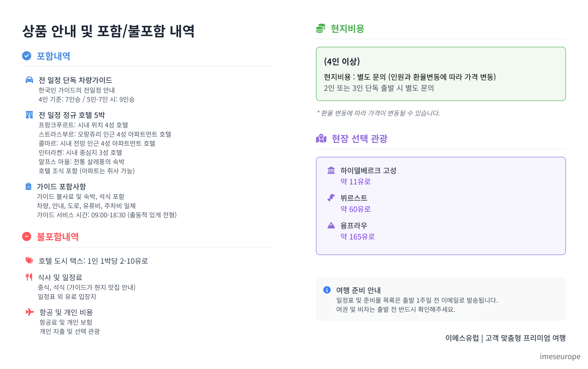
Task: Click the hotel building icon for 호텔 5박
Action: [x=29, y=115]
